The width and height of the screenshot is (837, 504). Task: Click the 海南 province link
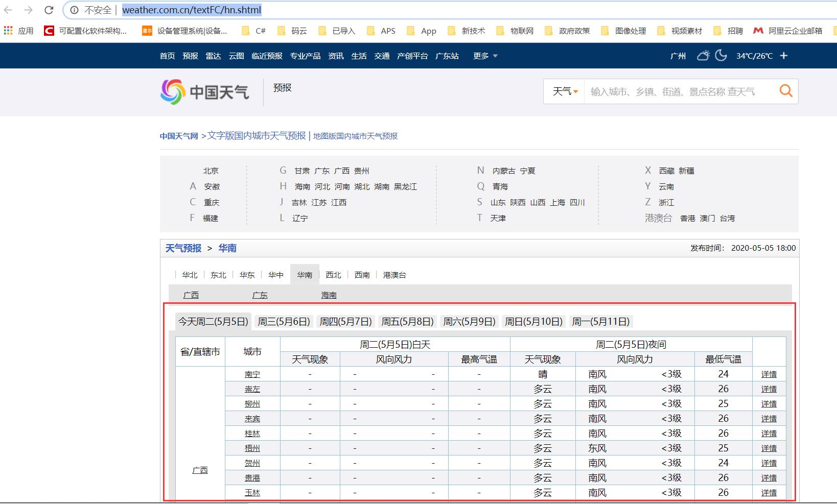click(329, 295)
